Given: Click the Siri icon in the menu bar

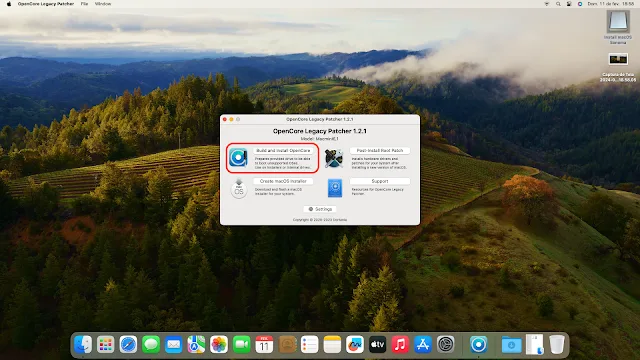Looking at the screenshot, I should (580, 4).
